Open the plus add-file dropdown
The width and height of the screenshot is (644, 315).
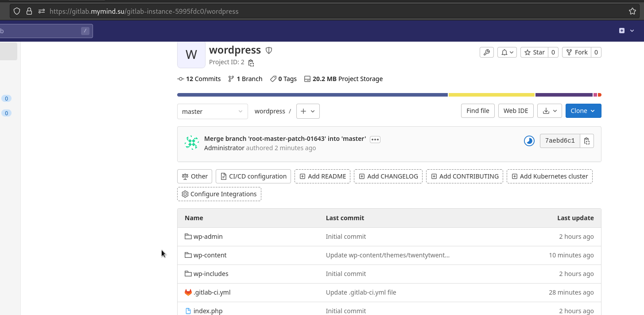pos(308,111)
